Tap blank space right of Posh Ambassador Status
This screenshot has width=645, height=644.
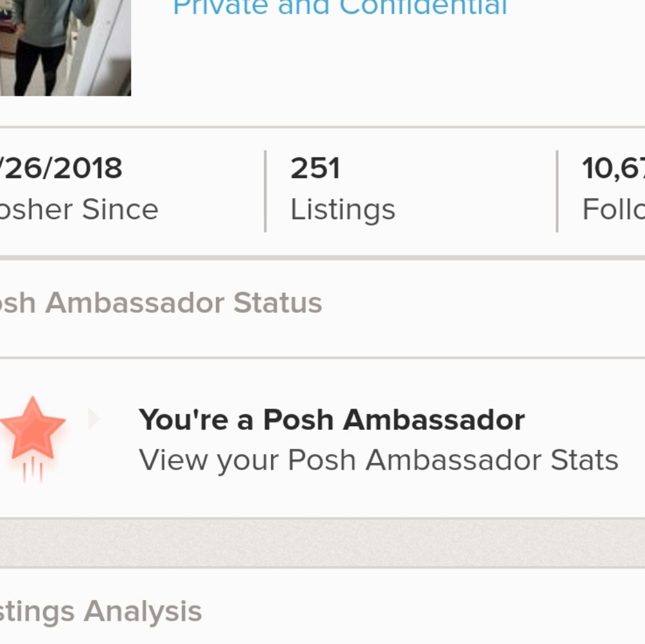[484, 303]
